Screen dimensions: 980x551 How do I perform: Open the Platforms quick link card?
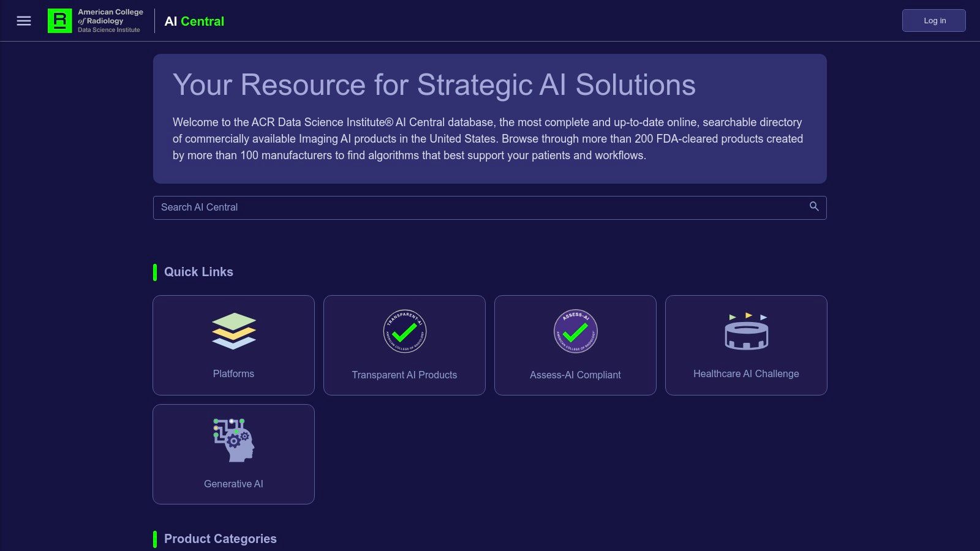point(233,345)
